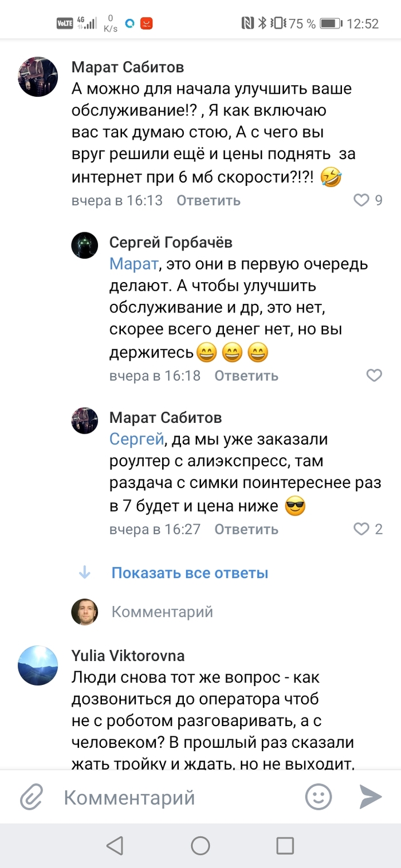401x868 pixels.
Task: Focus the bottom Комментарий input field
Action: (x=172, y=797)
